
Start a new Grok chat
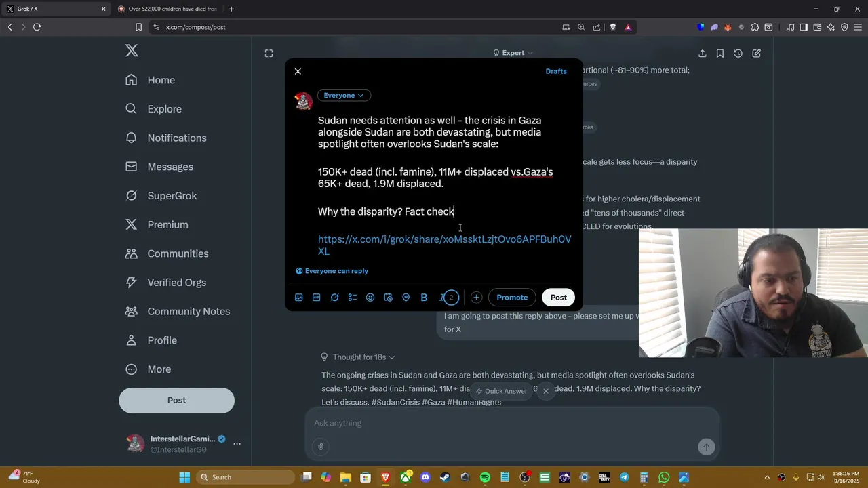click(756, 54)
